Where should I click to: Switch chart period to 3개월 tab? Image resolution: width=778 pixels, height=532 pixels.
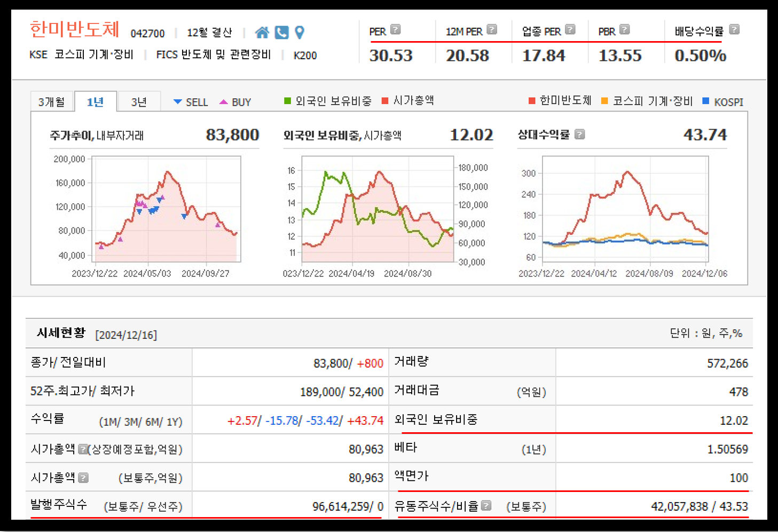52,101
